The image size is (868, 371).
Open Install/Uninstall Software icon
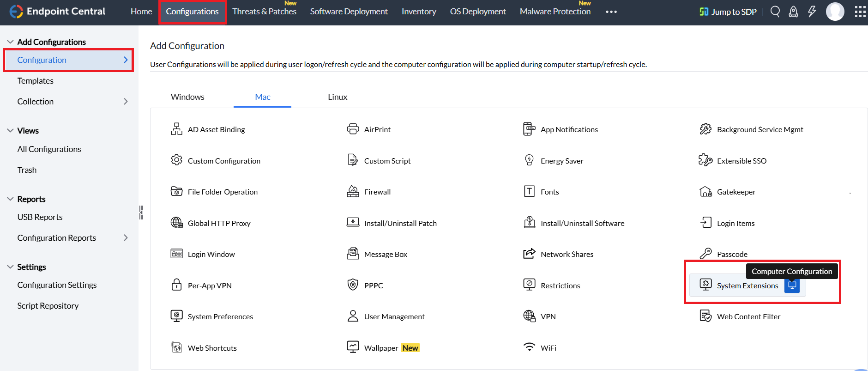(x=529, y=222)
